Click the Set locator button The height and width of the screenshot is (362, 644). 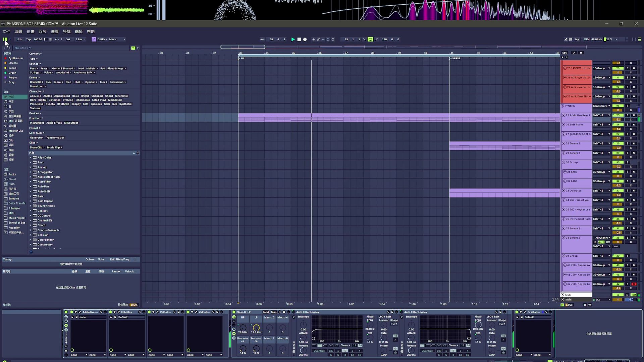tap(565, 53)
